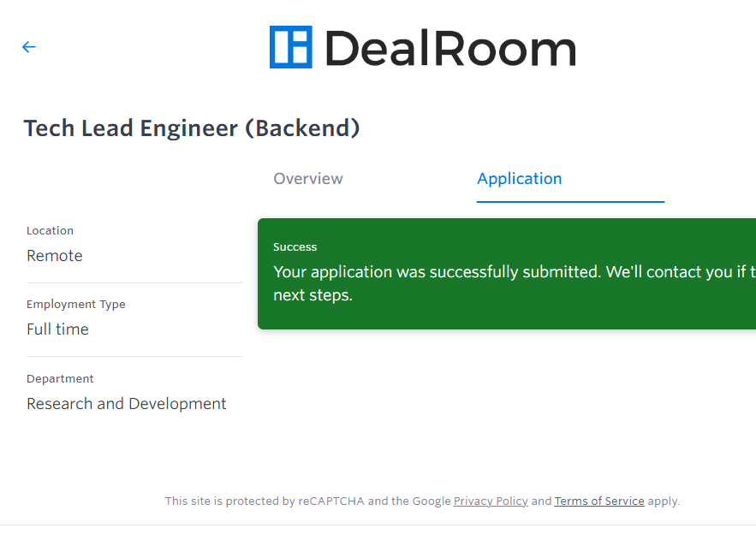Click the Remote location value

(55, 256)
